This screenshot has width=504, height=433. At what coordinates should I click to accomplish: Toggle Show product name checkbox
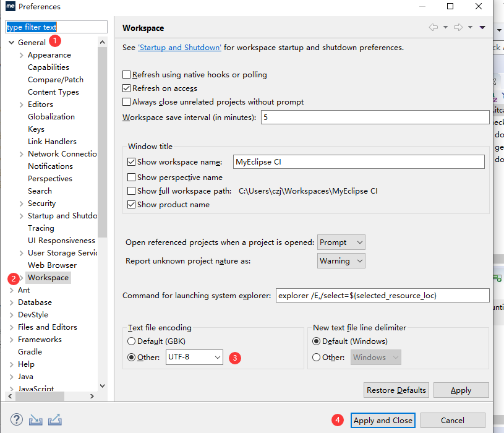point(131,205)
